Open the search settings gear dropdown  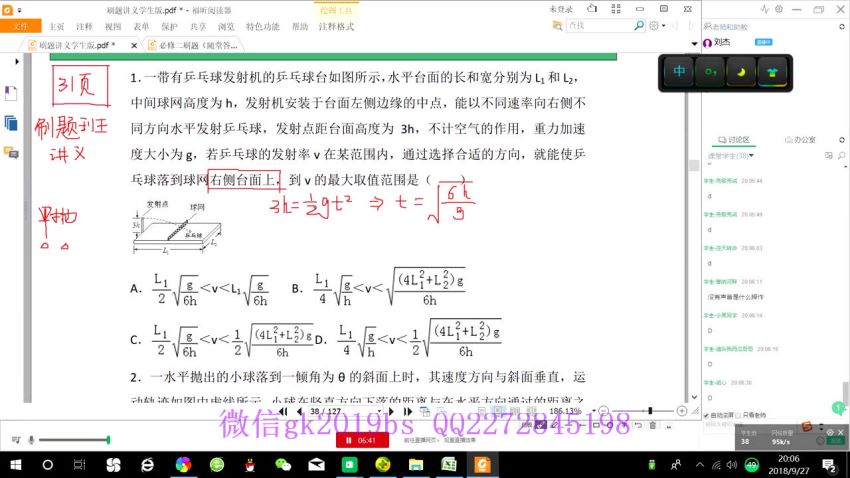pyautogui.click(x=657, y=25)
